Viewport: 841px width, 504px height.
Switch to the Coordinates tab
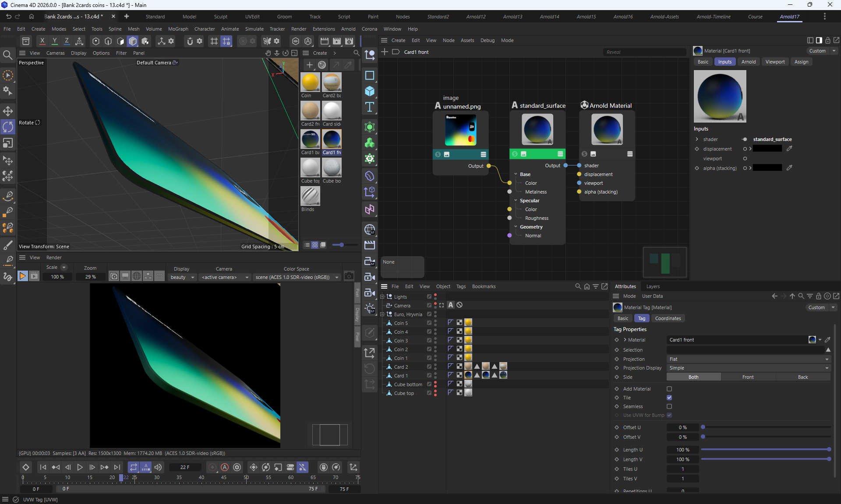(x=668, y=318)
